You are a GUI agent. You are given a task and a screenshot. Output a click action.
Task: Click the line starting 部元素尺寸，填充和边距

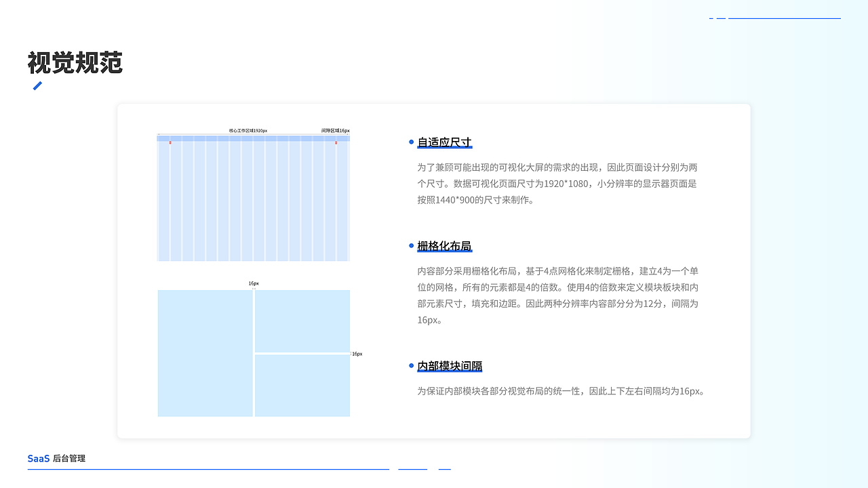click(x=557, y=303)
